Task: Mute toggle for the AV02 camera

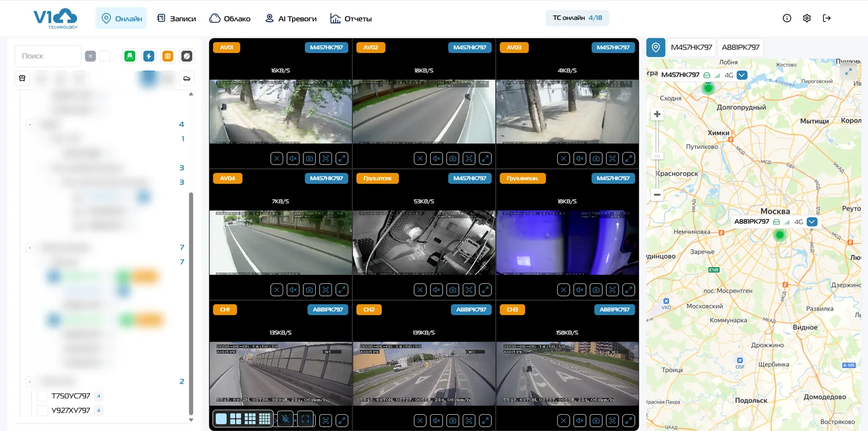Action: click(436, 159)
